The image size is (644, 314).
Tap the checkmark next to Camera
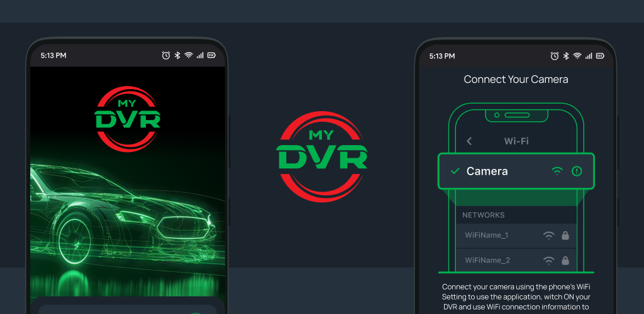point(455,171)
